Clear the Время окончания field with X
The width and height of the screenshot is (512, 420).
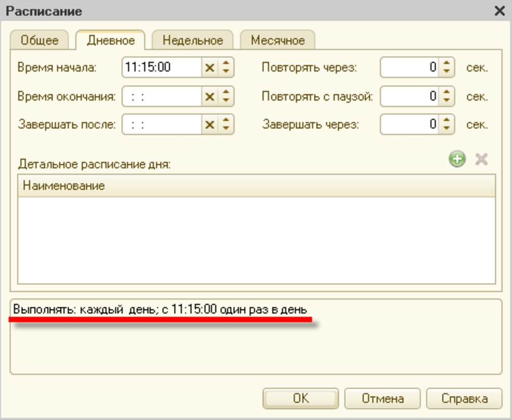[210, 97]
